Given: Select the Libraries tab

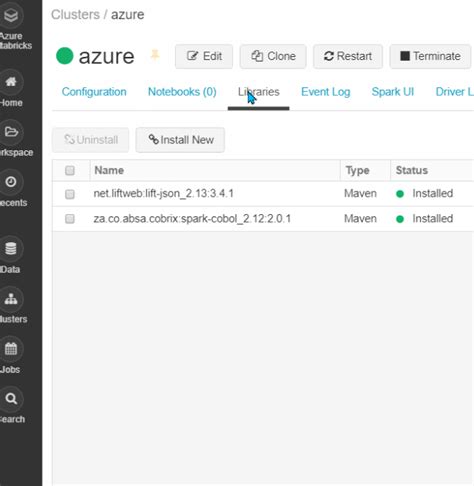Looking at the screenshot, I should (259, 92).
